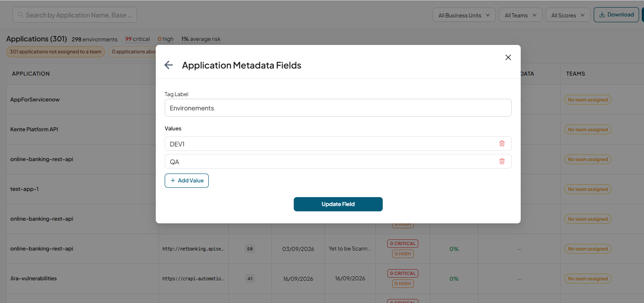644x303 pixels.
Task: Open the All Business Units dropdown
Action: pos(464,15)
